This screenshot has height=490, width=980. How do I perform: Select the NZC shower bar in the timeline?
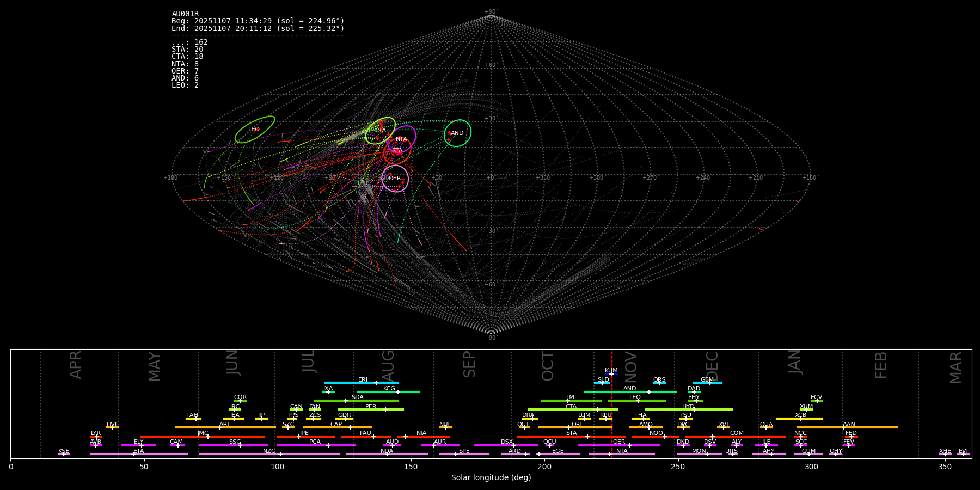(x=269, y=454)
